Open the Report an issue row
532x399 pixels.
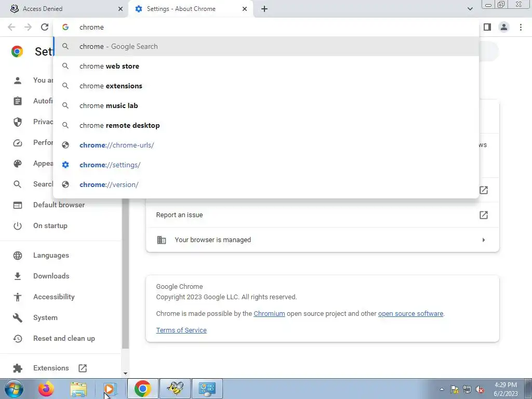[x=322, y=215]
